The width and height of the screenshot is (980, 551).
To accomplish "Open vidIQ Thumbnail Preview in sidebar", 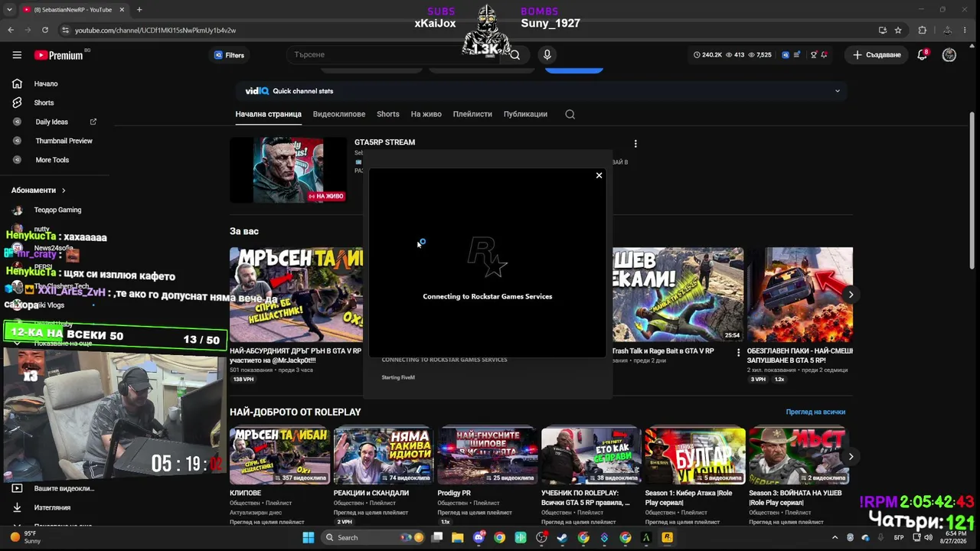I will (64, 141).
